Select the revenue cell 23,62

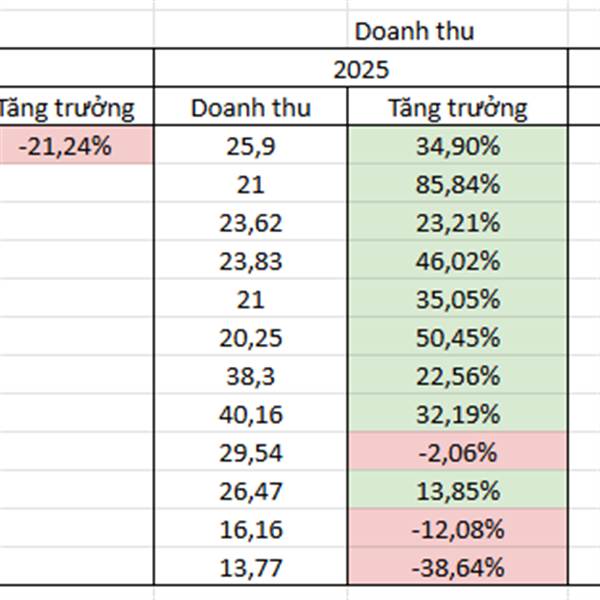click(x=251, y=222)
